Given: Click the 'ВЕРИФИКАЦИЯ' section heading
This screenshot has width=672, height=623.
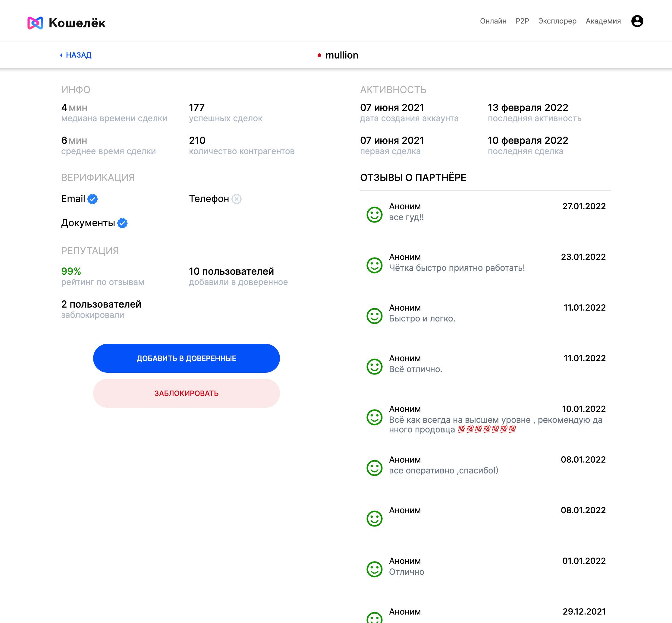Looking at the screenshot, I should click(x=98, y=177).
